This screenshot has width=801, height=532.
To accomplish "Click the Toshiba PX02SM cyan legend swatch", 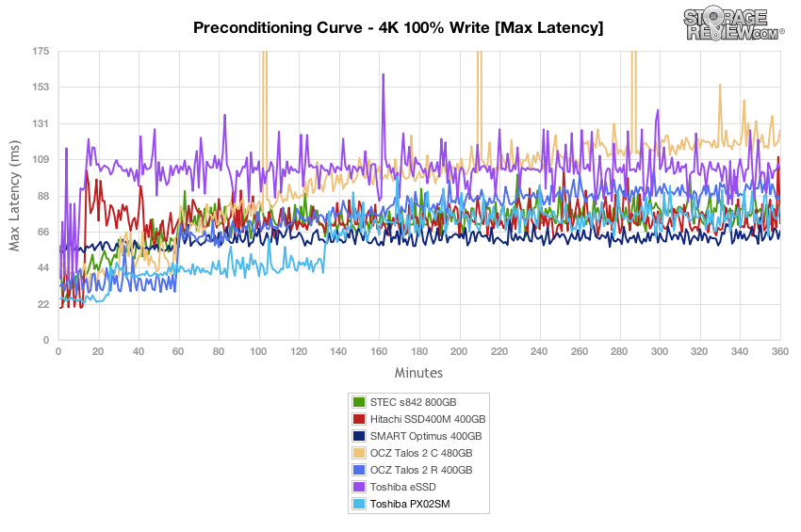I will (x=359, y=504).
